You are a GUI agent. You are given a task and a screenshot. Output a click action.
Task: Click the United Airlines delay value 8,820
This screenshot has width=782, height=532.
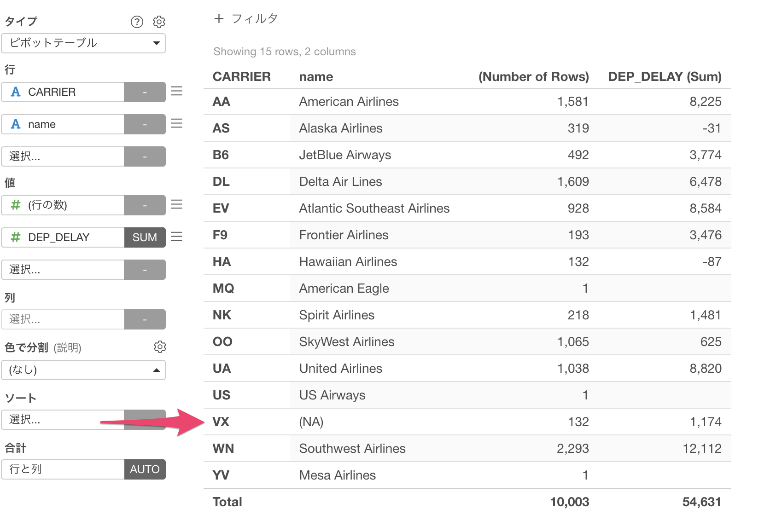pos(705,369)
